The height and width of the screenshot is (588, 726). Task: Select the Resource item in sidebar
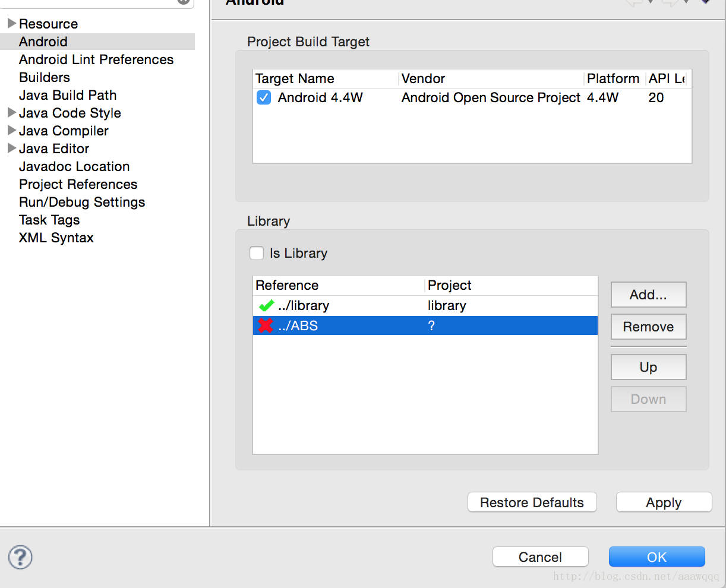pos(48,24)
